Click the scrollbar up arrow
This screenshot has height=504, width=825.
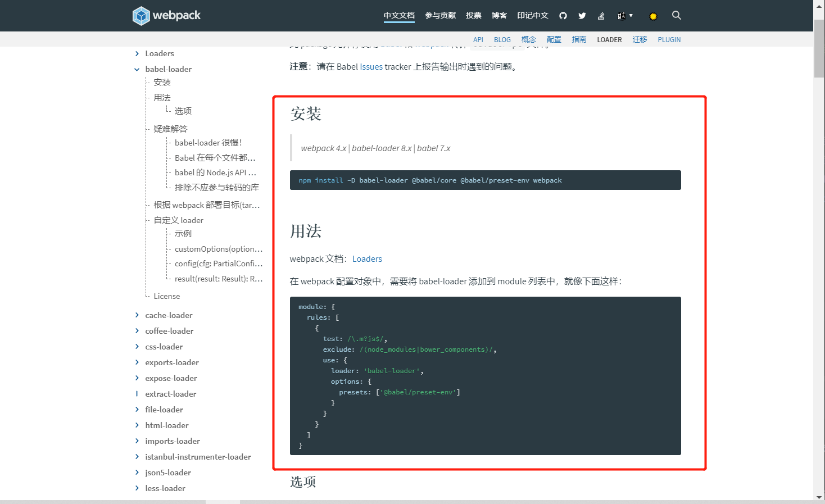pyautogui.click(x=819, y=5)
